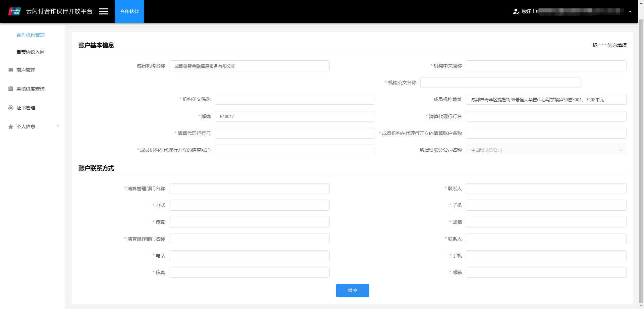Focus 邮箱 field beside 清算管理部门 传真

(x=546, y=222)
